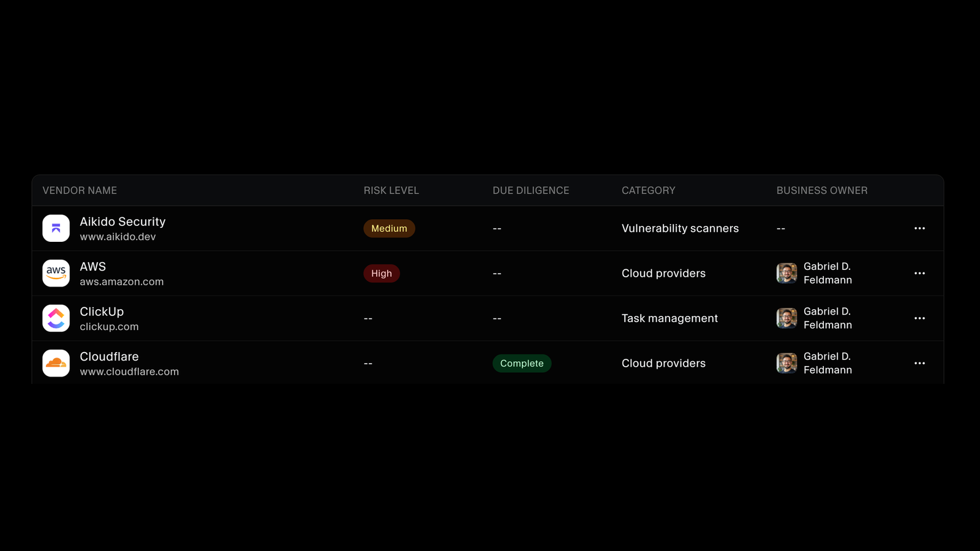
Task: Sort by the Due Diligence column header
Action: 531,190
